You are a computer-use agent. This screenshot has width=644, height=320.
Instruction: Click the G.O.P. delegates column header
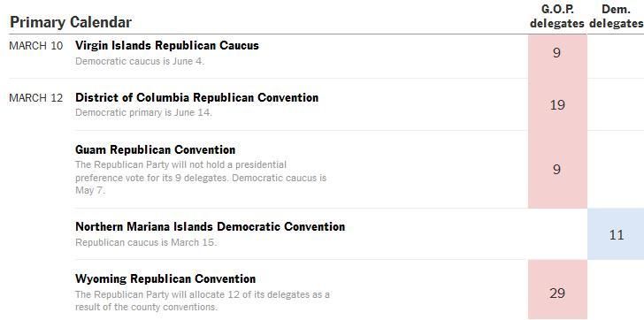pos(557,17)
